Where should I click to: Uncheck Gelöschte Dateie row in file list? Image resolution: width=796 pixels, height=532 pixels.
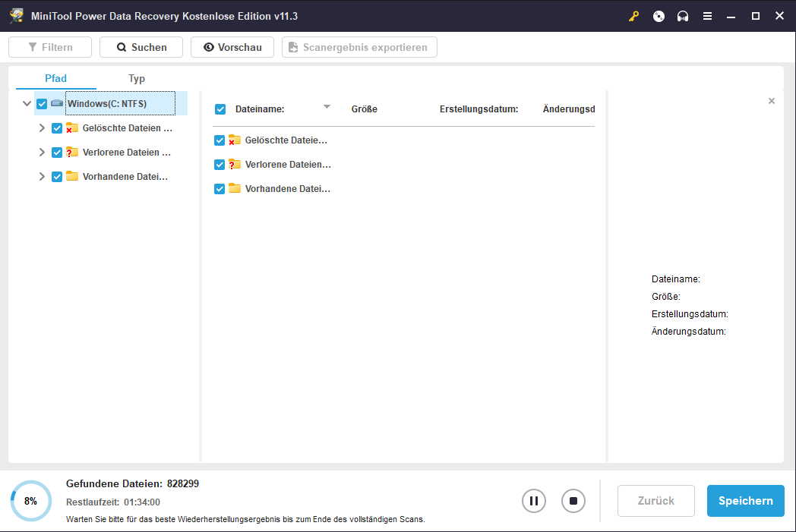tap(220, 140)
